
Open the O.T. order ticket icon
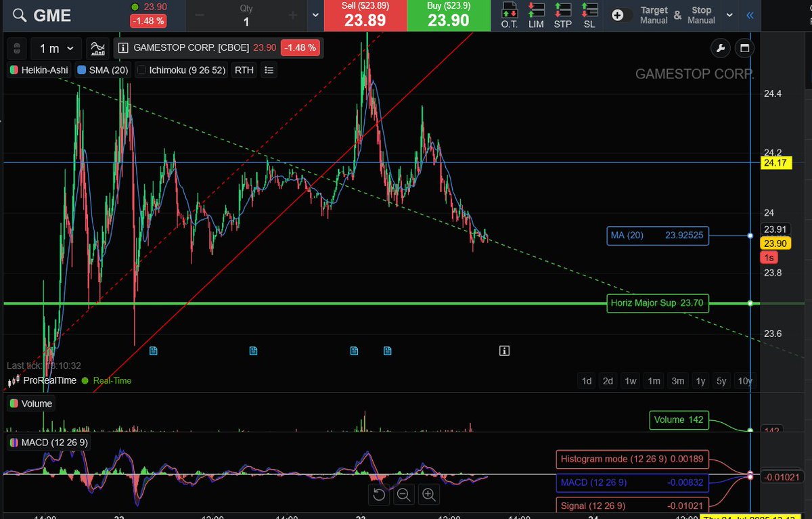pyautogui.click(x=510, y=15)
